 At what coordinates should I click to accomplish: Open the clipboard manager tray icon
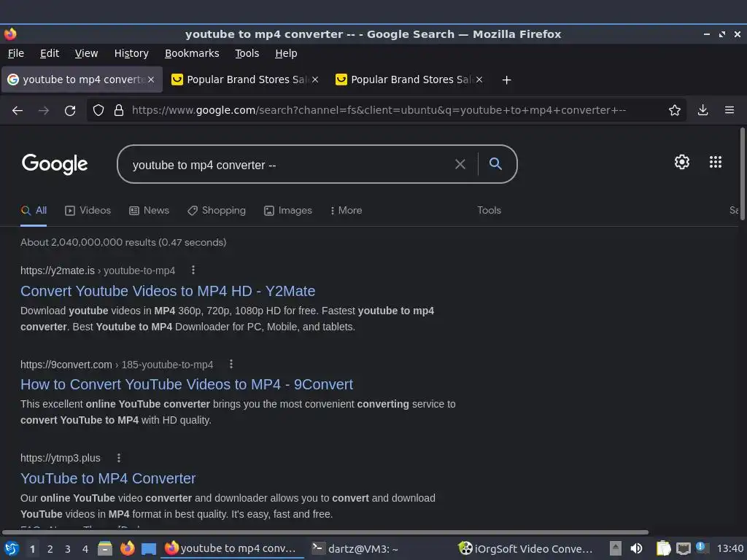[x=663, y=548]
